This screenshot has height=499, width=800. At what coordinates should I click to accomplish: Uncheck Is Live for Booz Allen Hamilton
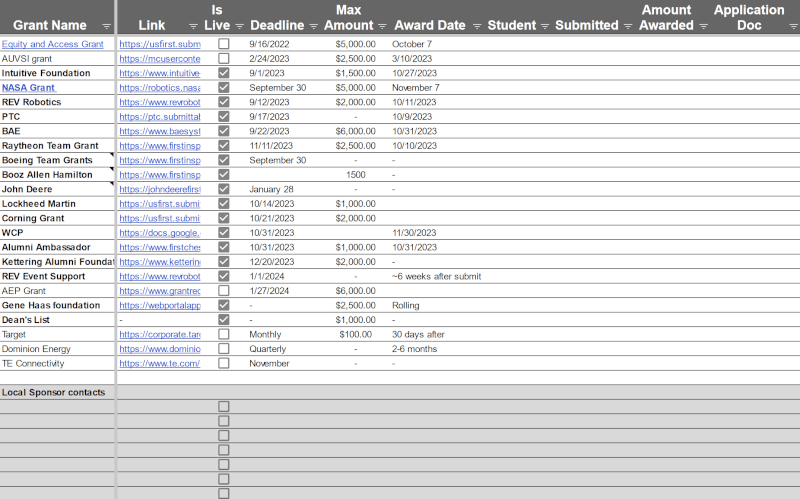[223, 174]
